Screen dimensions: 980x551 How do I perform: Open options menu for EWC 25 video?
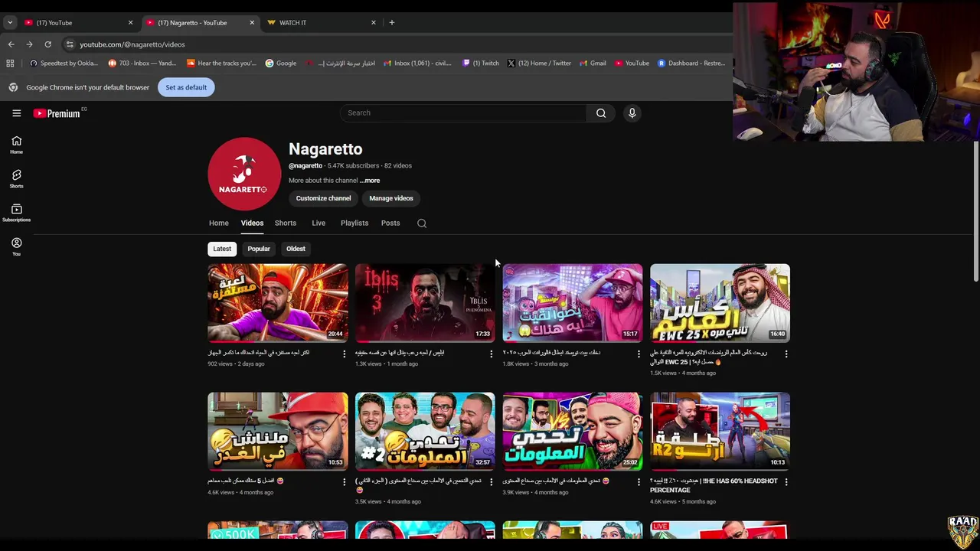tap(786, 354)
